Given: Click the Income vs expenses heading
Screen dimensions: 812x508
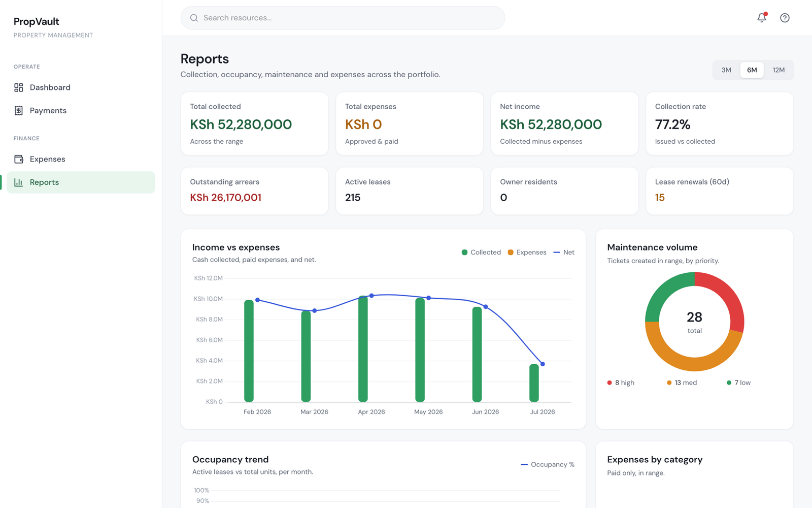Looking at the screenshot, I should [x=236, y=247].
